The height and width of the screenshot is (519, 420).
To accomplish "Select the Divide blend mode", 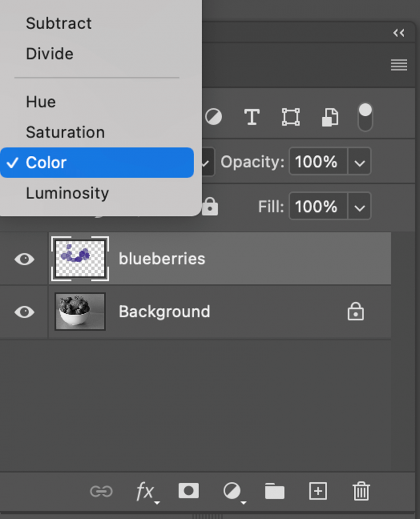I will (49, 54).
